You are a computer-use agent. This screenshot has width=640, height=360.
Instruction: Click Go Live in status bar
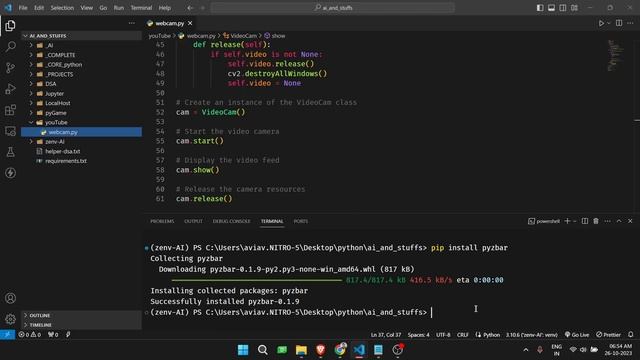tap(577, 335)
